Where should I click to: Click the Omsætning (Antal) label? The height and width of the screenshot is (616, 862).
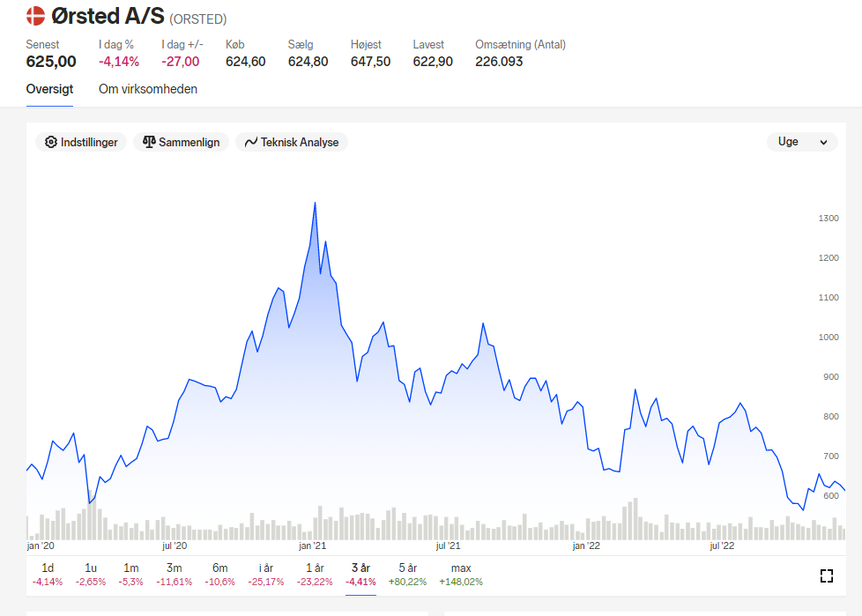521,45
